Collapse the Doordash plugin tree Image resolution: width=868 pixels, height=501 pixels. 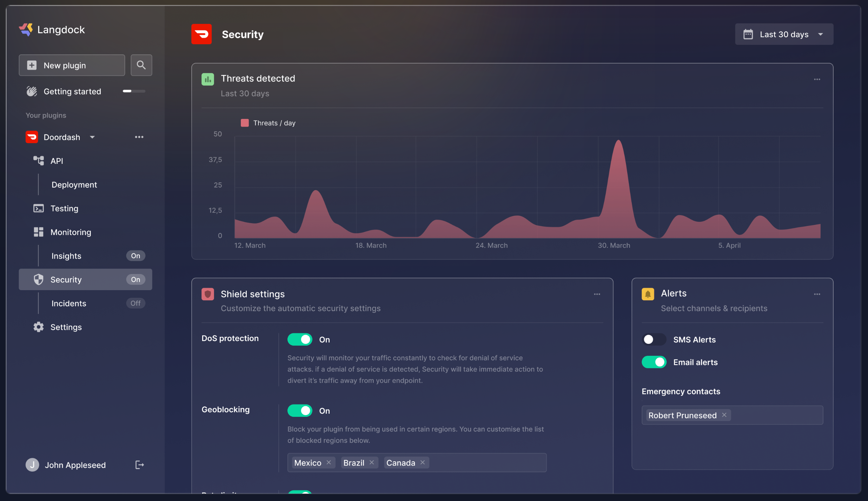point(92,137)
